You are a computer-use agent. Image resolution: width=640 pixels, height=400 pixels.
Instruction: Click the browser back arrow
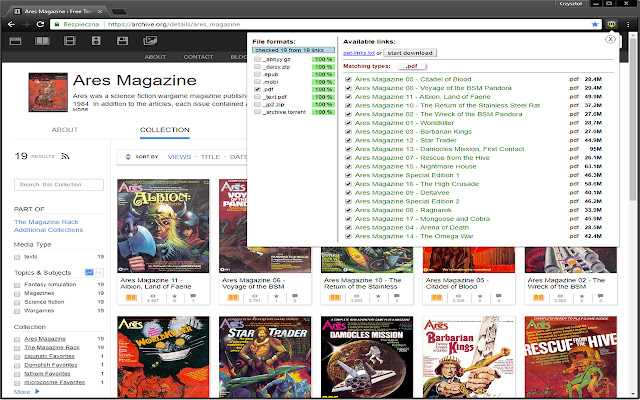(x=10, y=22)
